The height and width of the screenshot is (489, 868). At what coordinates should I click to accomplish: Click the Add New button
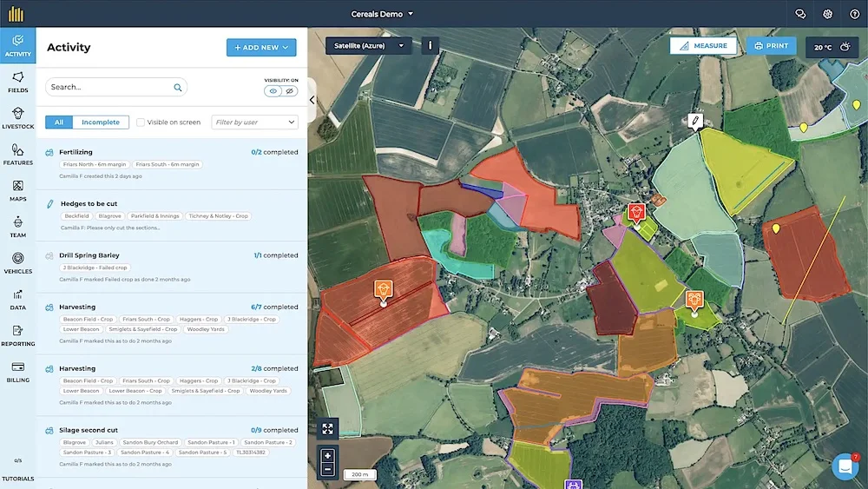tap(261, 48)
